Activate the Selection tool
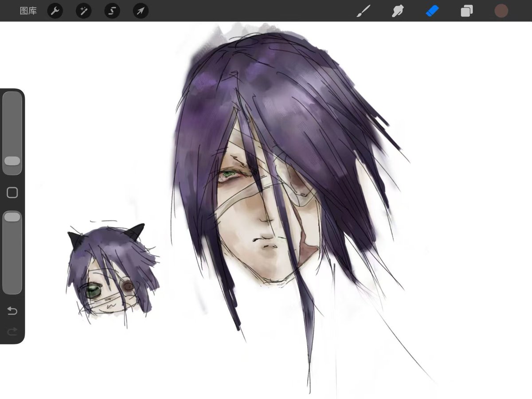This screenshot has width=532, height=399. click(x=112, y=11)
